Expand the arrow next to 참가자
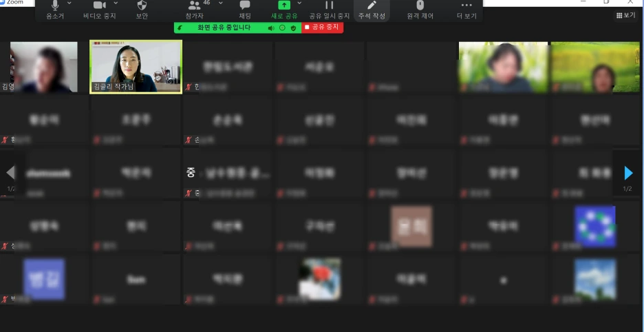The height and width of the screenshot is (332, 644). point(221,3)
